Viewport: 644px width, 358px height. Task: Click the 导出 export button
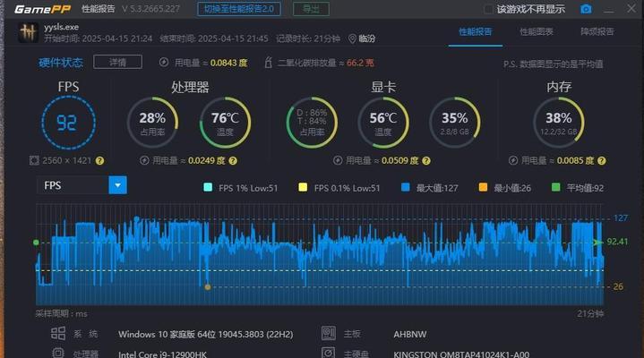click(311, 9)
